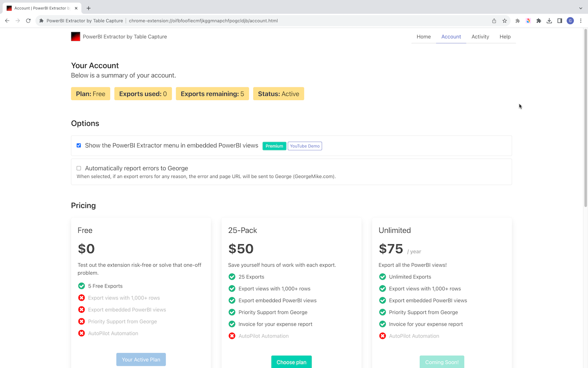Select the Account tab
This screenshot has height=368, width=588.
click(451, 37)
